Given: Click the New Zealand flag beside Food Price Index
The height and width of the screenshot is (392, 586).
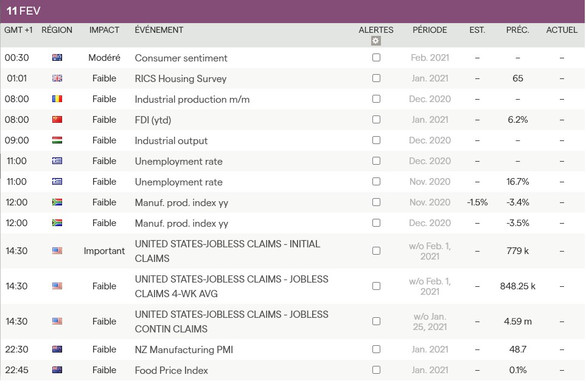Looking at the screenshot, I should 57,370.
